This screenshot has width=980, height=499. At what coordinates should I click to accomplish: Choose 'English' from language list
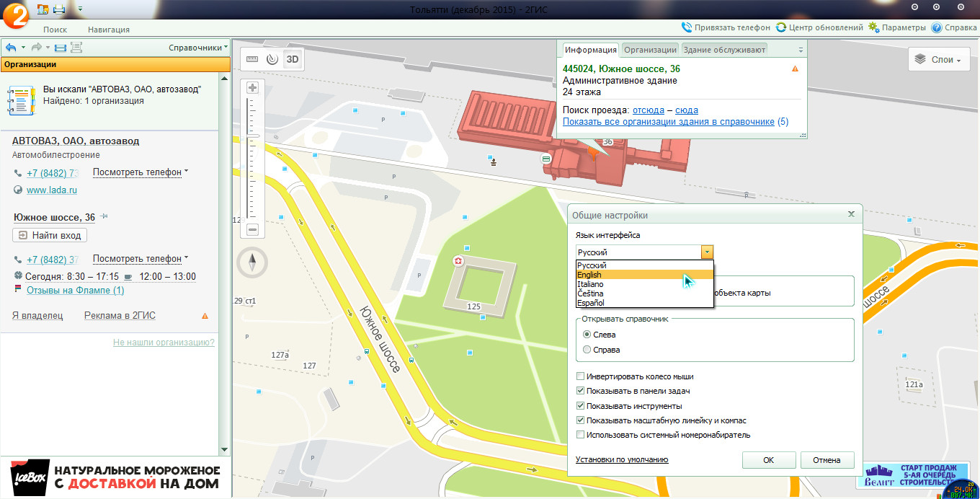coord(589,275)
